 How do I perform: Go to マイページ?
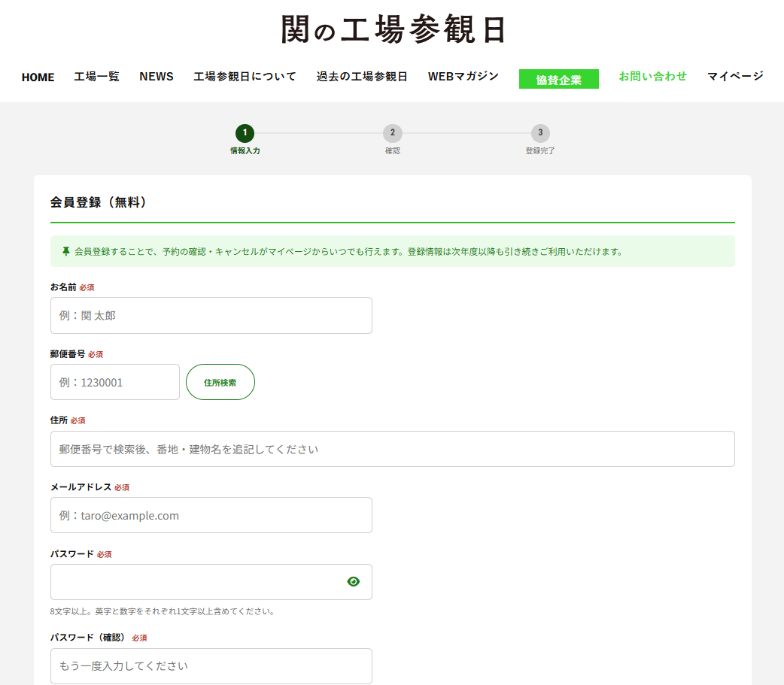(735, 77)
